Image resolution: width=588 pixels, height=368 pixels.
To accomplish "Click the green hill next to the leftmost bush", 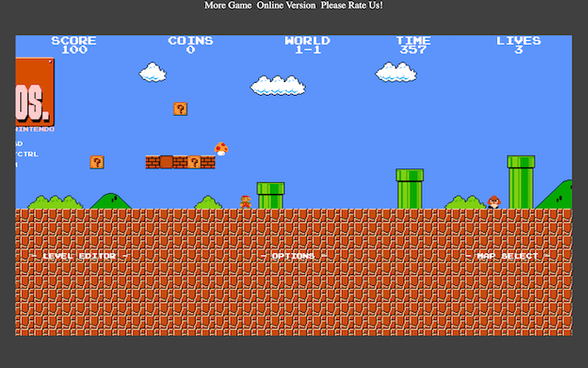I will click(110, 201).
